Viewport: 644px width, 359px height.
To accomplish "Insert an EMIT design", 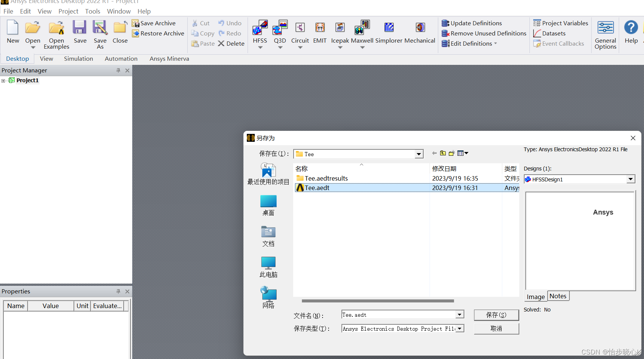I will pyautogui.click(x=320, y=28).
